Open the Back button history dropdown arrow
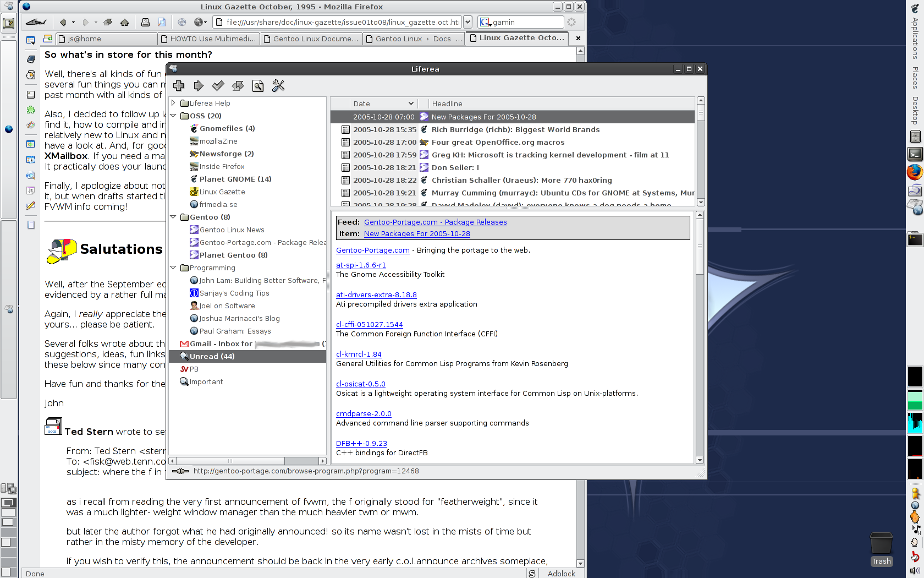Screen dimensions: 924x578 (73, 22)
